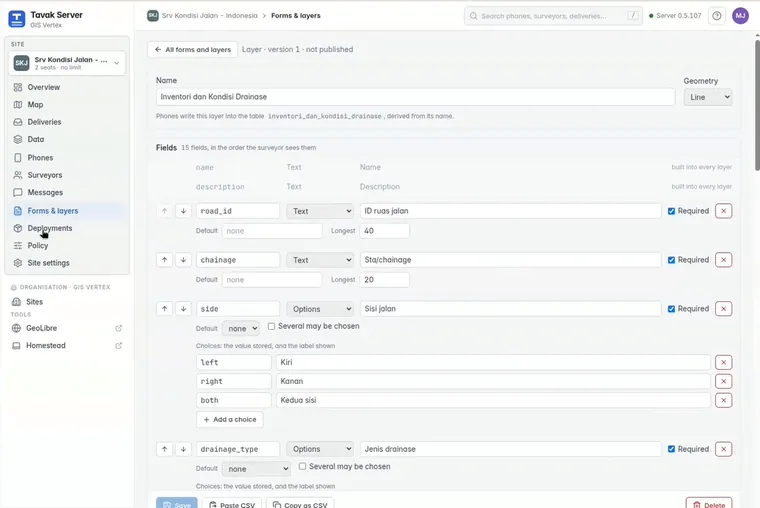The height and width of the screenshot is (508, 760).
Task: Click the Paste CSV button
Action: click(232, 504)
